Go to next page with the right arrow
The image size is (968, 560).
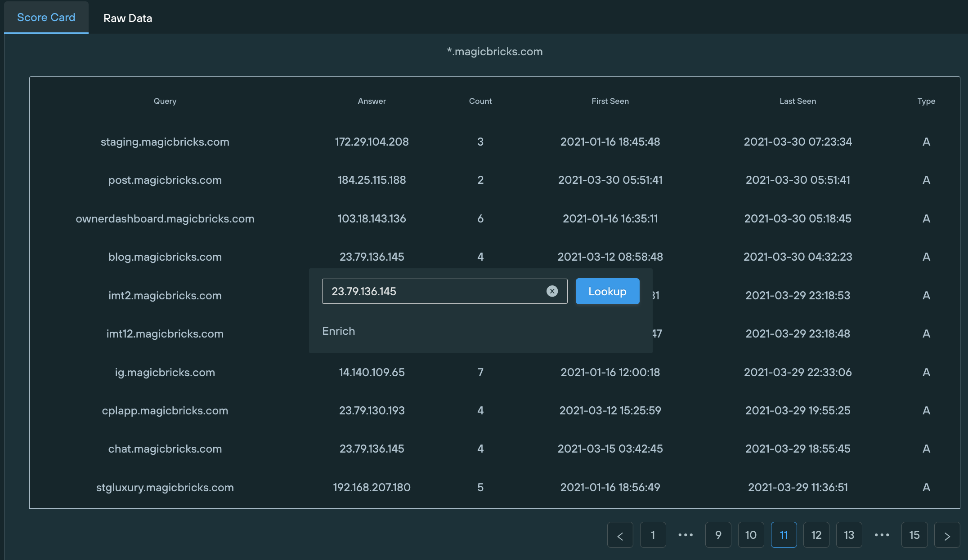(x=947, y=535)
